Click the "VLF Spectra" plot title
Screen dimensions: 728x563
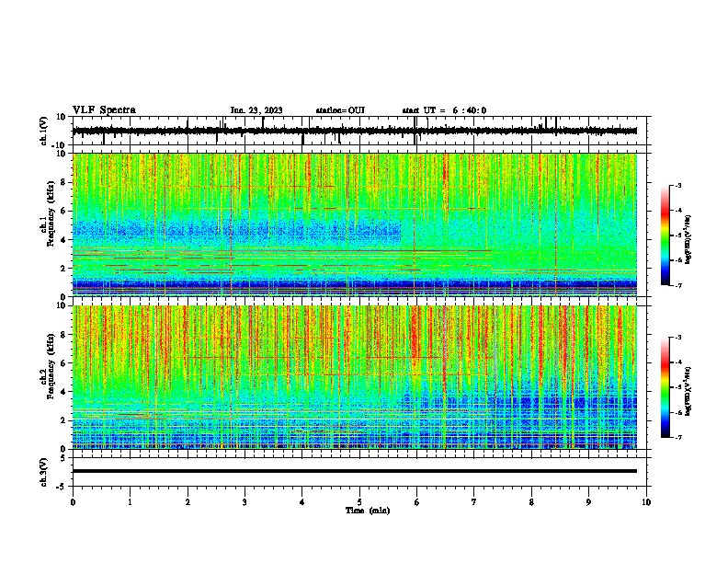click(x=104, y=109)
